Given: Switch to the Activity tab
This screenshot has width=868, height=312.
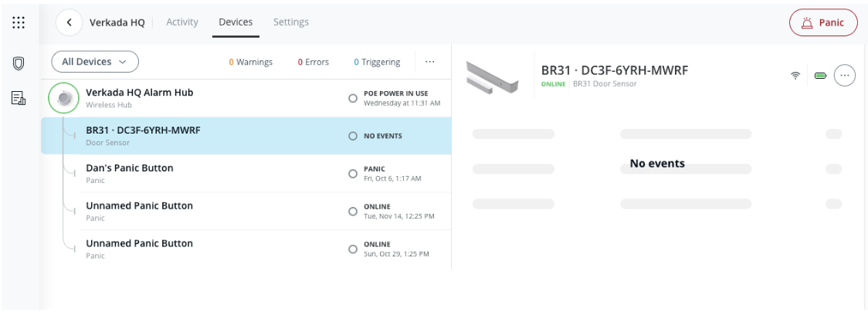Looking at the screenshot, I should (182, 22).
